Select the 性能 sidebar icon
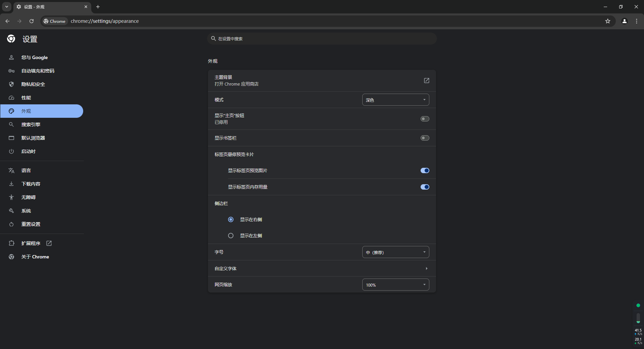Screen dimensions: 644x349 11,98
